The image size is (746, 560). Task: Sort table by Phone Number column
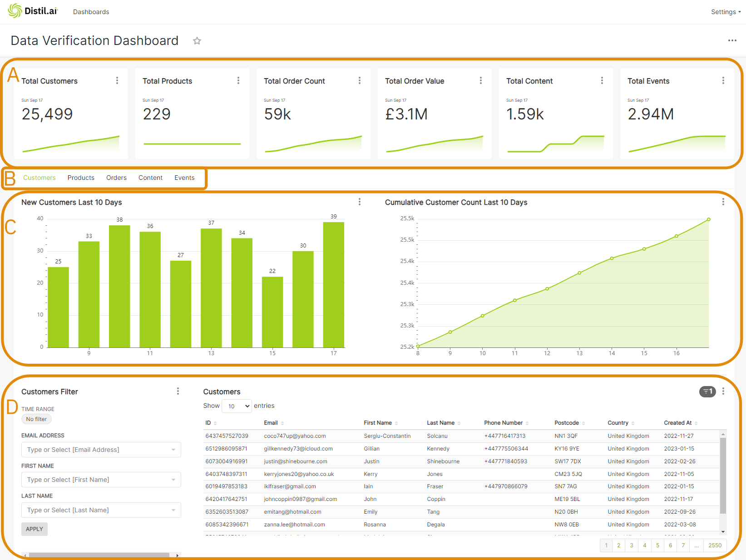click(x=506, y=423)
